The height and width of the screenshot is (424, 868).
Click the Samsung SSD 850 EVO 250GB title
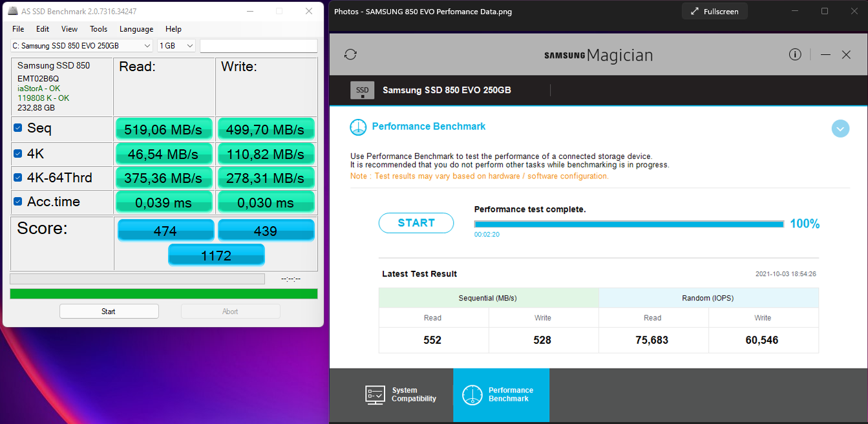click(447, 90)
